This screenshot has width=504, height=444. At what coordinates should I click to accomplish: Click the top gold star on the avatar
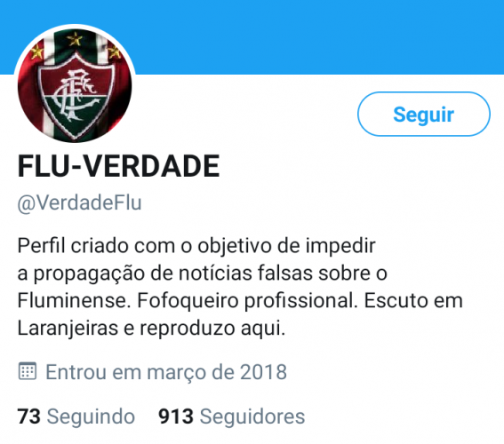(x=75, y=39)
